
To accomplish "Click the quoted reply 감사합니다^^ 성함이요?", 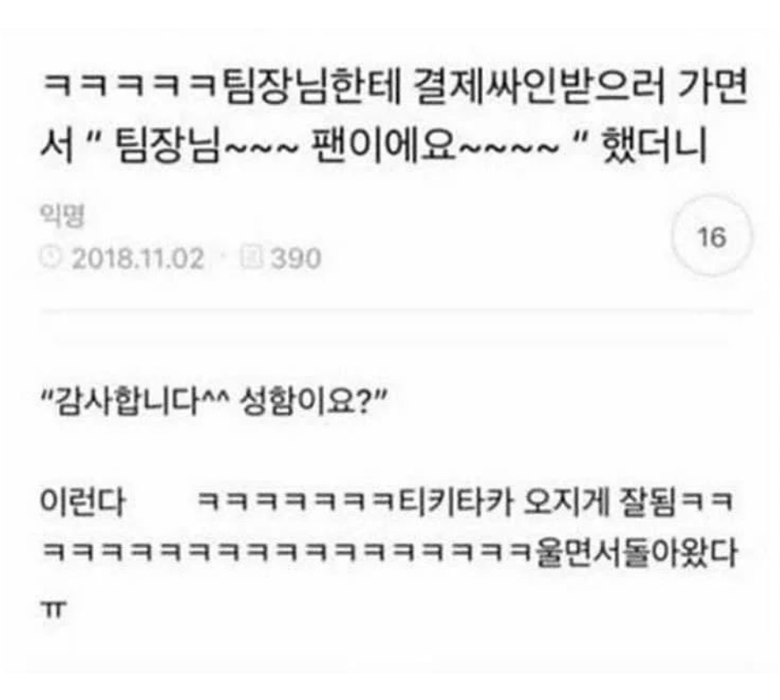I will pyautogui.click(x=213, y=401).
